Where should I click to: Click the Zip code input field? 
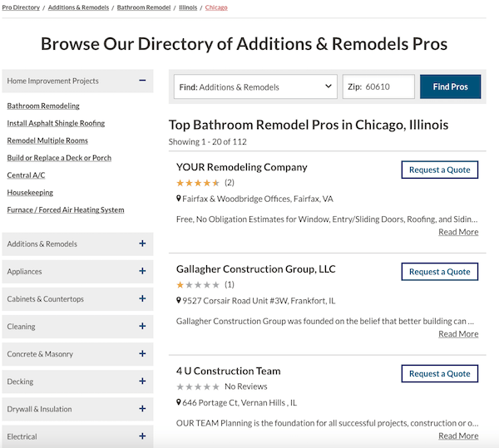coord(378,86)
